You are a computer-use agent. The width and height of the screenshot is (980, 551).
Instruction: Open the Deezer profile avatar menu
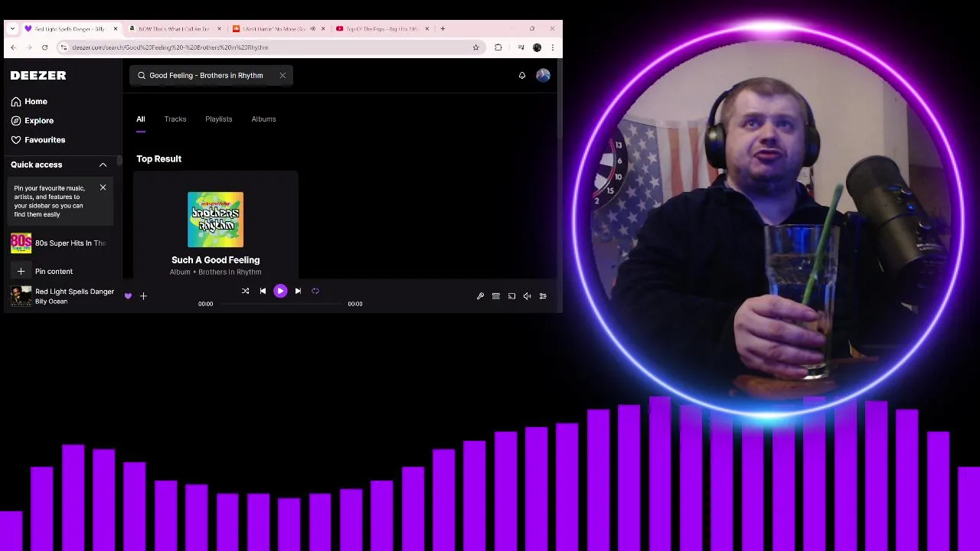tap(543, 75)
